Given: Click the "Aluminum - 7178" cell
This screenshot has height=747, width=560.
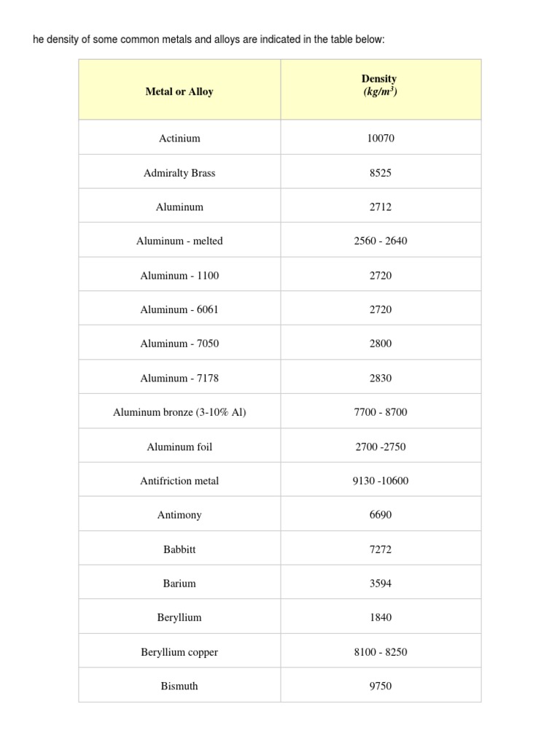Looking at the screenshot, I should tap(179, 378).
